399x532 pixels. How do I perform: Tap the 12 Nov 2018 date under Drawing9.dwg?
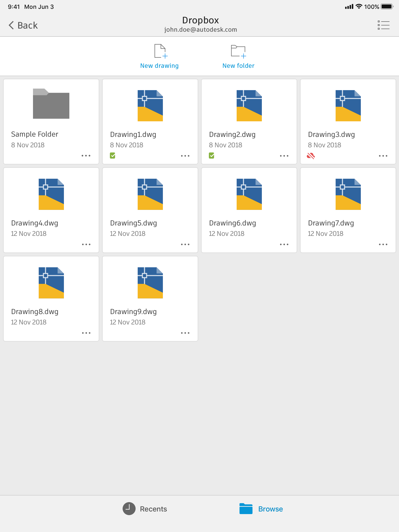point(128,322)
